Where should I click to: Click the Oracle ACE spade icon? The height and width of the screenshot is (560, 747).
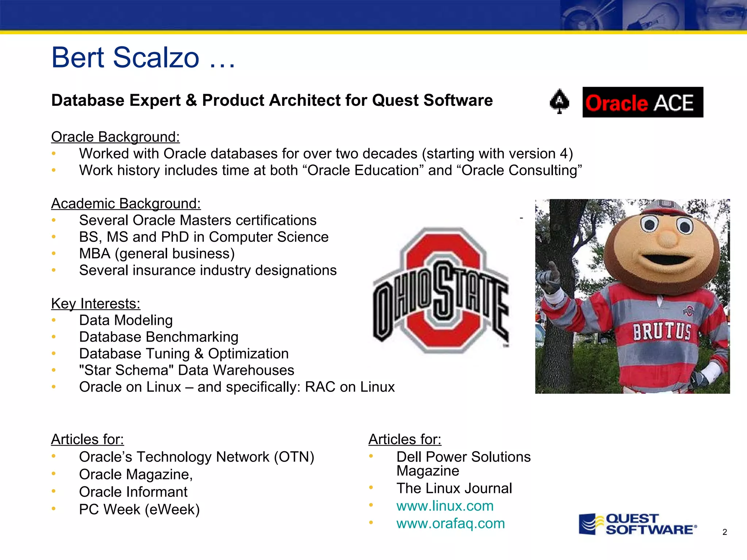point(559,101)
